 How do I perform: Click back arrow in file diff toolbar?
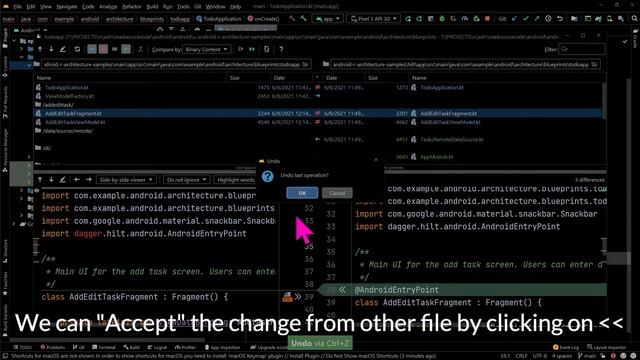pos(77,180)
